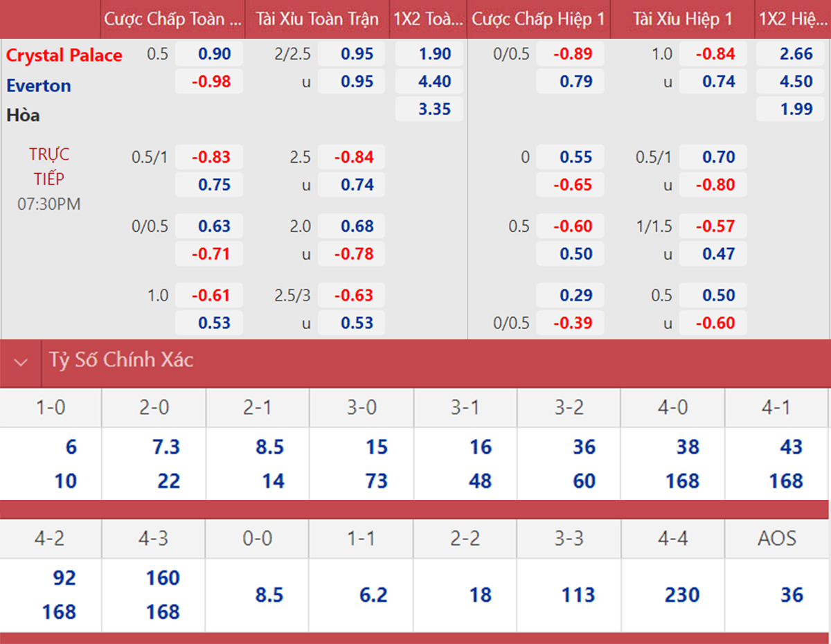
Task: Choose first-half under odds 0.47
Action: tap(713, 254)
